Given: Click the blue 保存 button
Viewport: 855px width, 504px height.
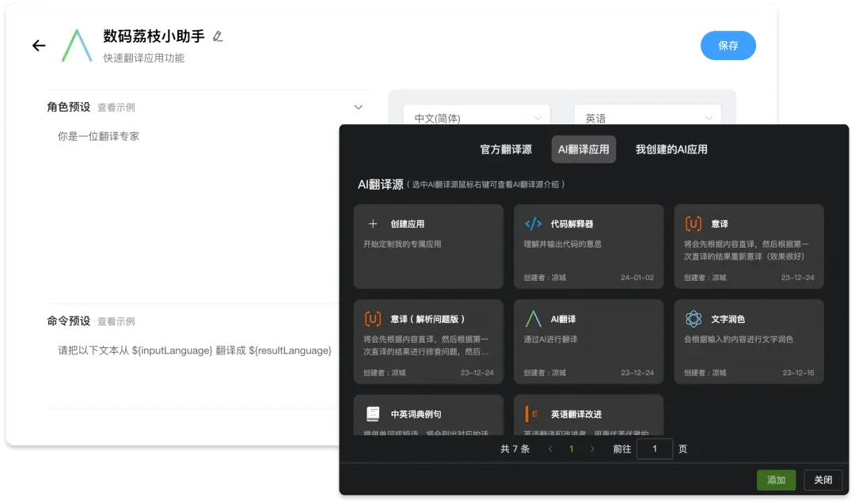Looking at the screenshot, I should tap(728, 46).
